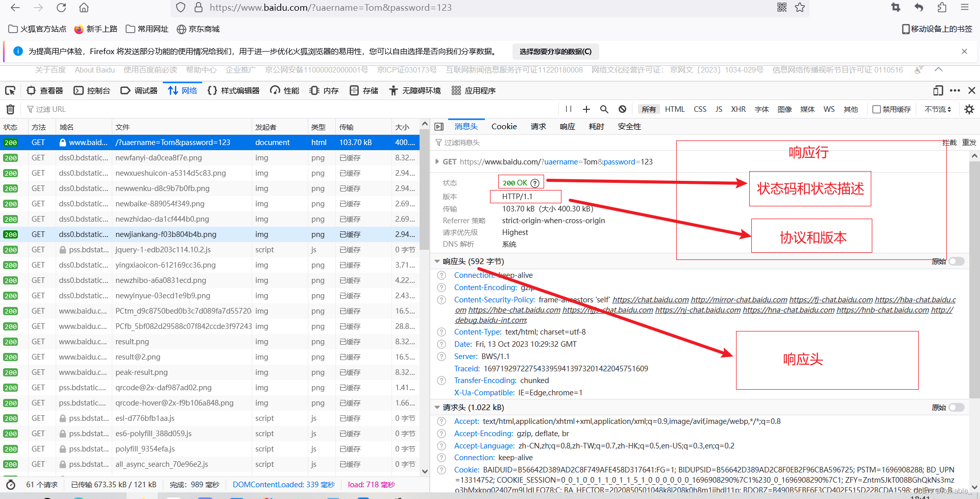Image resolution: width=980 pixels, height=499 pixels.
Task: Click the padlock site security icon
Action: [x=199, y=8]
